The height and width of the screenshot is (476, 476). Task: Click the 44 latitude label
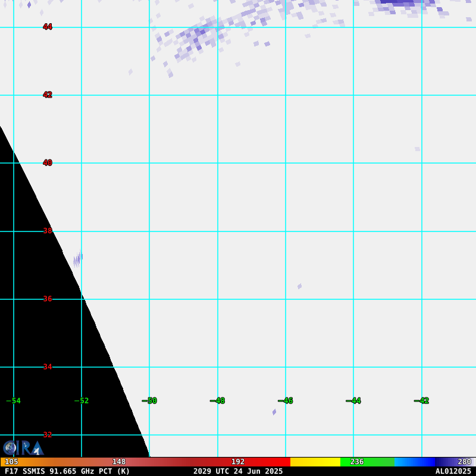(47, 27)
